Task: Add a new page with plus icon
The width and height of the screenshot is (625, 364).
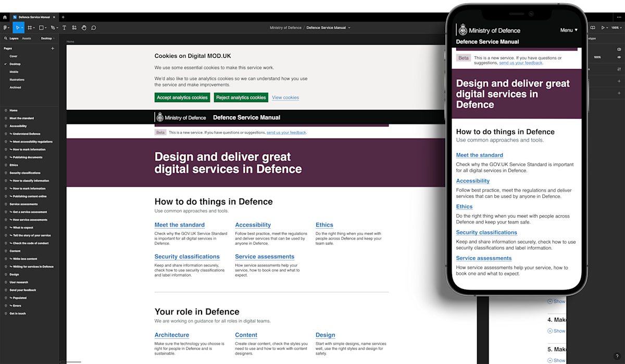Action: (53, 48)
